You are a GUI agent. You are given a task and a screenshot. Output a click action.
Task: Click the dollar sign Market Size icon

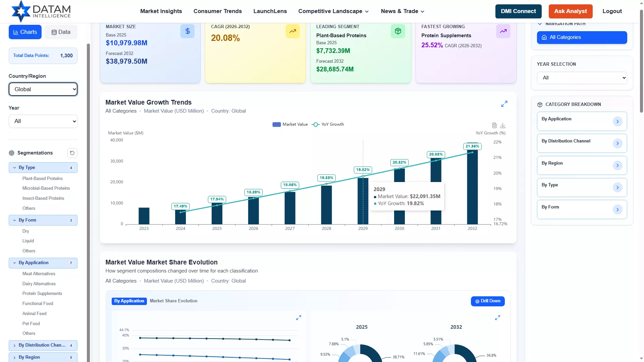[x=187, y=31]
